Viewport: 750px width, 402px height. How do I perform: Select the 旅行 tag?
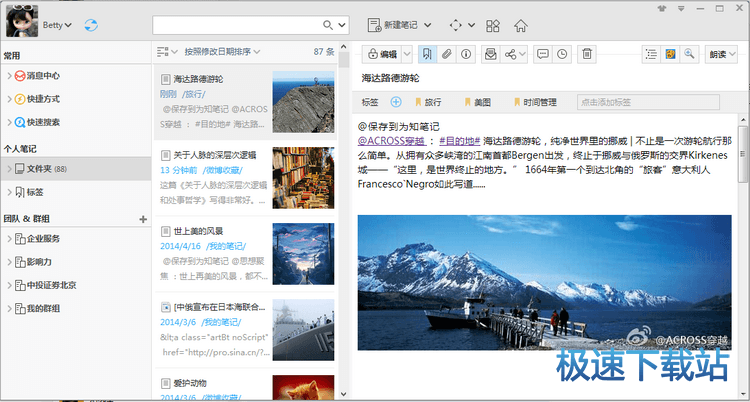[x=428, y=102]
